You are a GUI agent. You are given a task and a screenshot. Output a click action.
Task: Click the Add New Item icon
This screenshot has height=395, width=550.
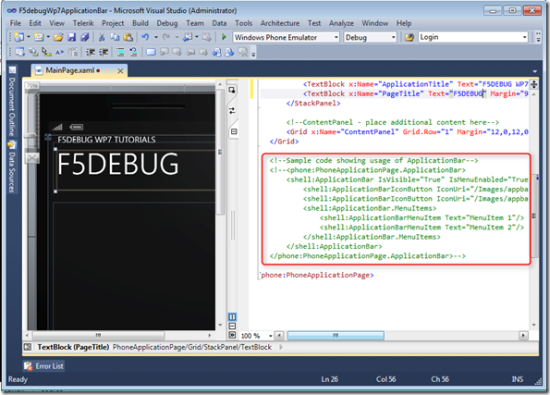(39, 37)
